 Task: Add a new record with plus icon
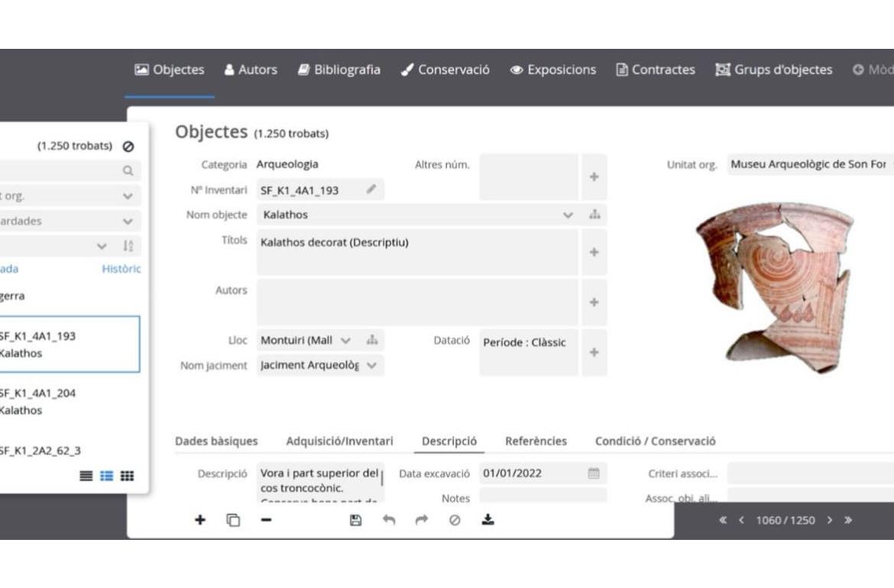tap(200, 521)
